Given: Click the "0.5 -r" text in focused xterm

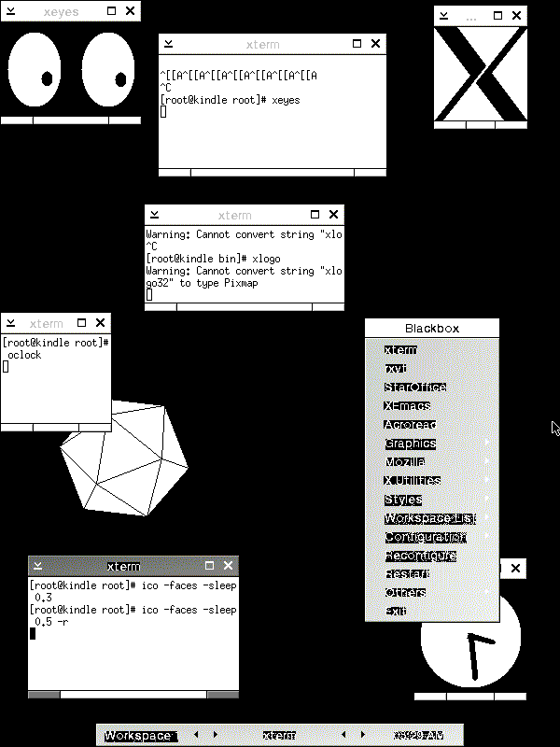Looking at the screenshot, I should pyautogui.click(x=52, y=622).
